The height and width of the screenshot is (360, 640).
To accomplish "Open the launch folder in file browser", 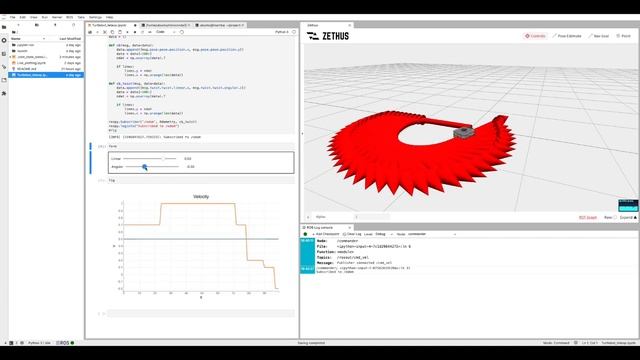I will (x=46, y=51).
